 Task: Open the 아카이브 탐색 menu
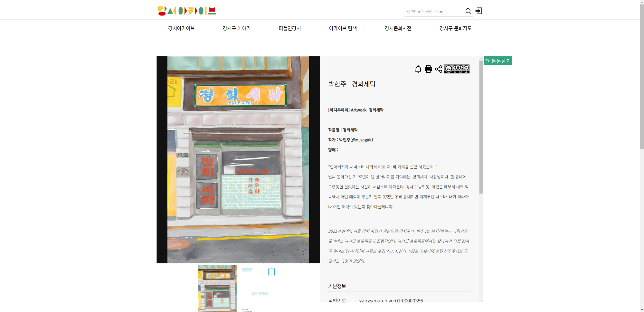pyautogui.click(x=343, y=28)
